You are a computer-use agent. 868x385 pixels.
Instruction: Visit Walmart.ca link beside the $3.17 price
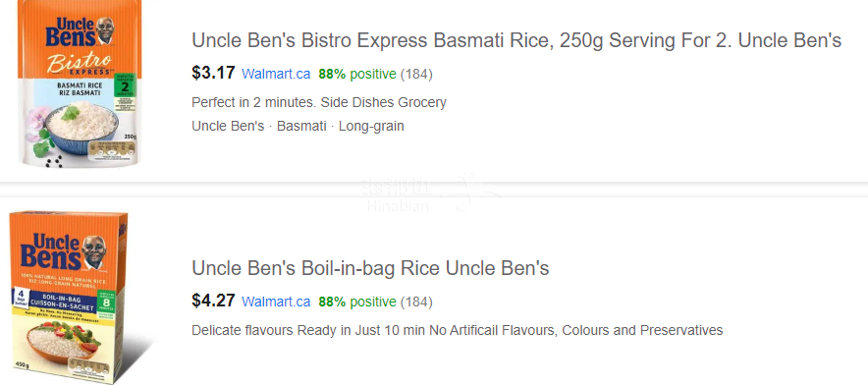[x=276, y=74]
